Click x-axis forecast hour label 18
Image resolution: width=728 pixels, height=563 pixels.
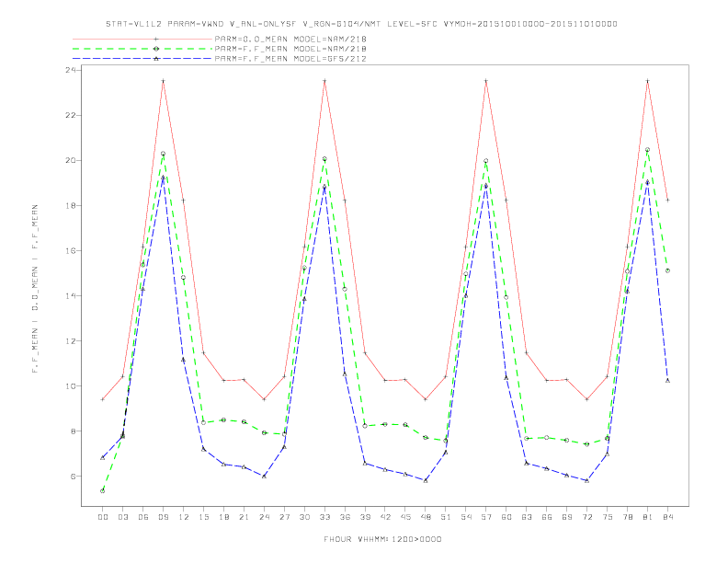point(223,517)
